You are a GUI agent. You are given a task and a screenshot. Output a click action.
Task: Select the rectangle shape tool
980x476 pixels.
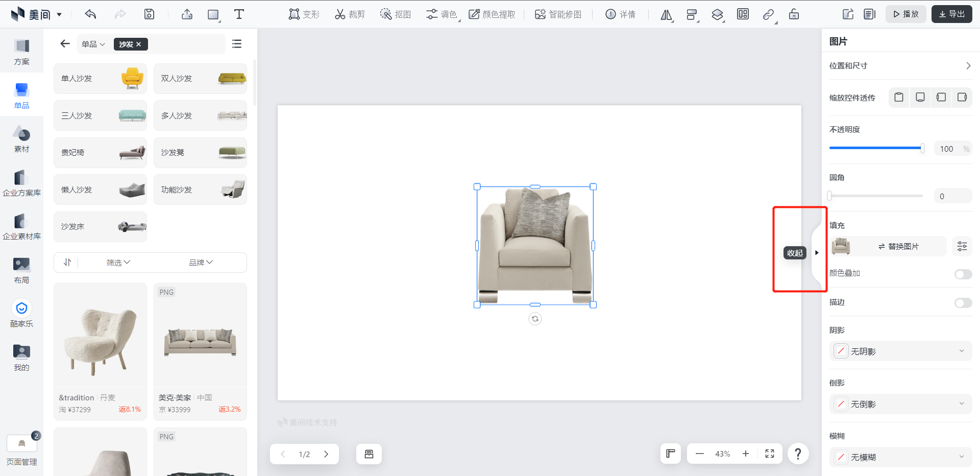pyautogui.click(x=213, y=14)
